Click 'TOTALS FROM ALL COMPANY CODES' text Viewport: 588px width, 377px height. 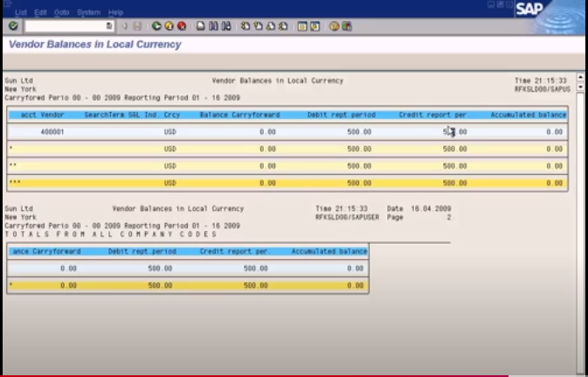click(x=111, y=234)
